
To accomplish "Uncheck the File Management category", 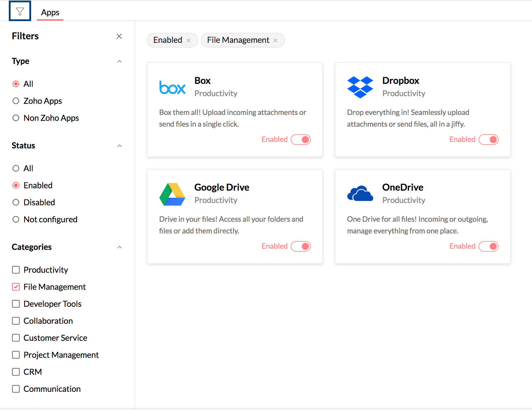I will point(16,287).
